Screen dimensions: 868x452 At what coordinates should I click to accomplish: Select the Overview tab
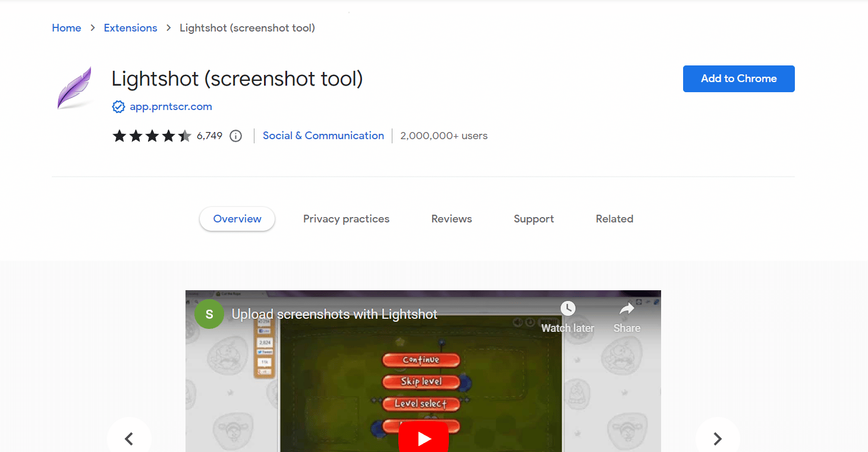pyautogui.click(x=237, y=219)
